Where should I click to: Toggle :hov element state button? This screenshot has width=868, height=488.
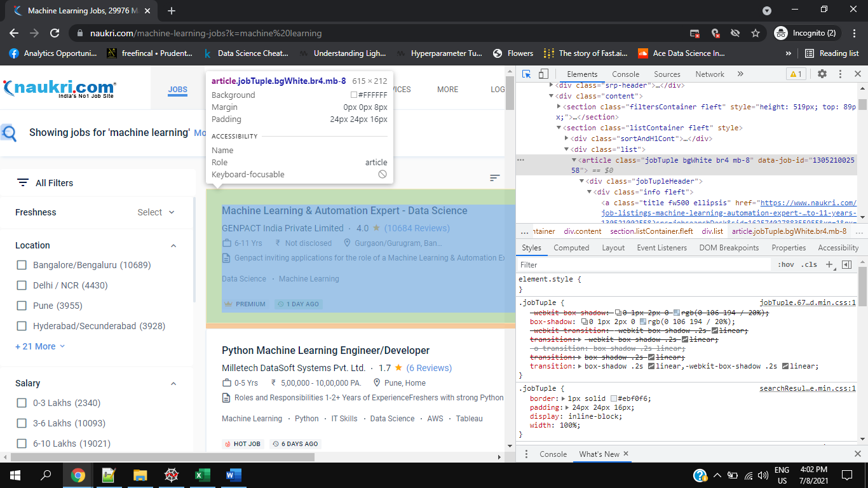click(785, 264)
